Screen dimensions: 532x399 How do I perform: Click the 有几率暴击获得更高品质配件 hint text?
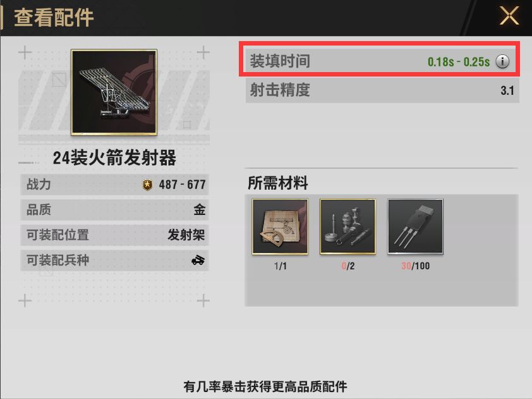pos(265,386)
